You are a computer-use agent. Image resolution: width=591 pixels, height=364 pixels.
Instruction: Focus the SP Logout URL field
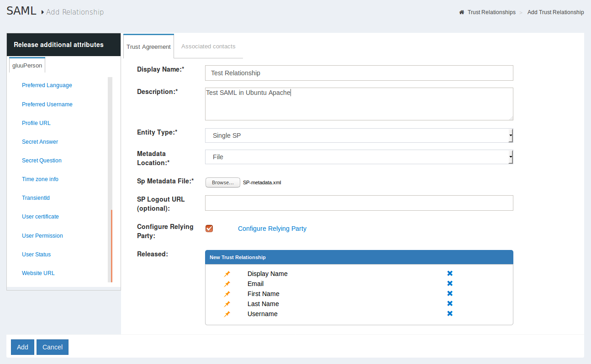coord(359,203)
